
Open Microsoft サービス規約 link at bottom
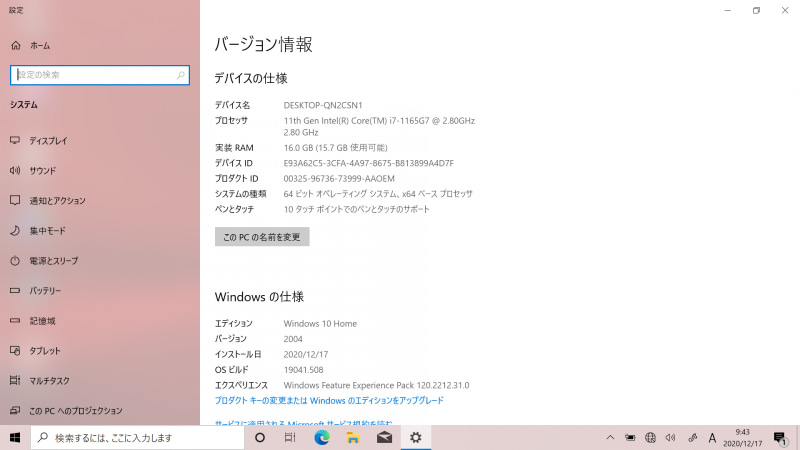pos(304,423)
